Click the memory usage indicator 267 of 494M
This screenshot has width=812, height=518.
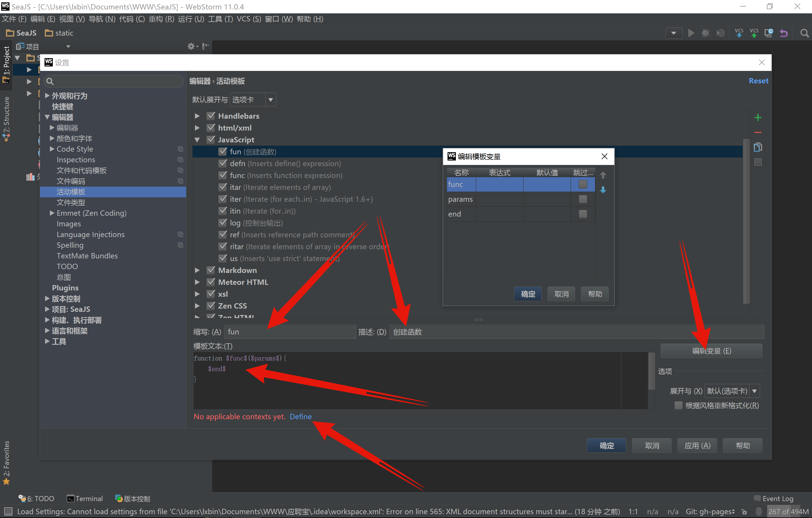[788, 511]
